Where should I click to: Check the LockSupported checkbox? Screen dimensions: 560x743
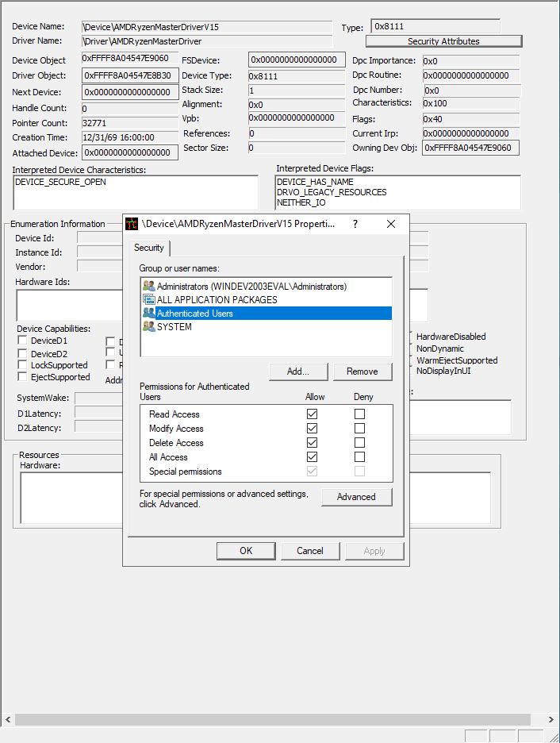[23, 366]
